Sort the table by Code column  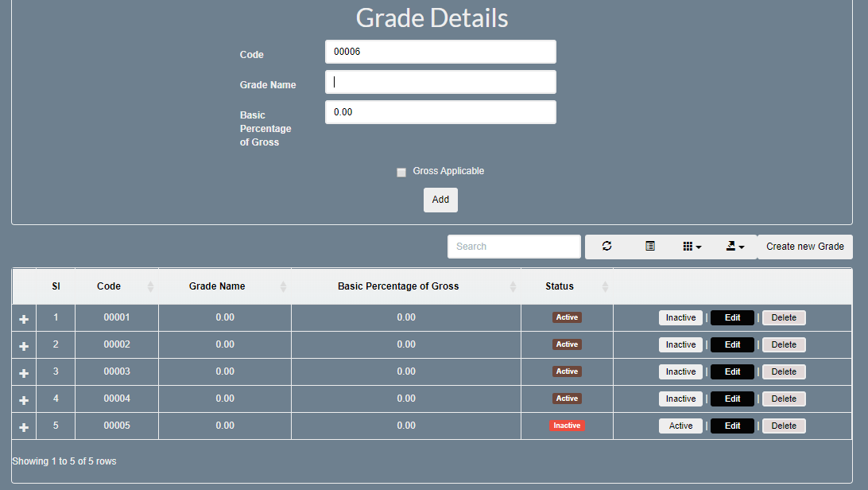tap(151, 286)
